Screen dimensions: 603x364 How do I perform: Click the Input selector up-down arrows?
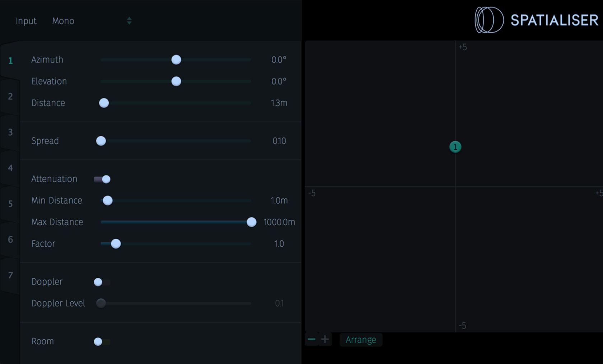(x=129, y=21)
